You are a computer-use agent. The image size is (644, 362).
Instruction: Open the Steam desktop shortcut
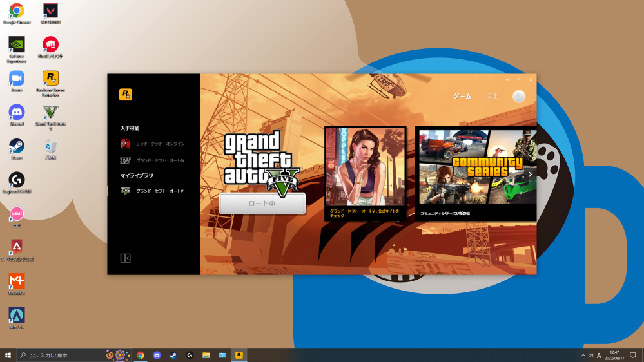pyautogui.click(x=17, y=146)
